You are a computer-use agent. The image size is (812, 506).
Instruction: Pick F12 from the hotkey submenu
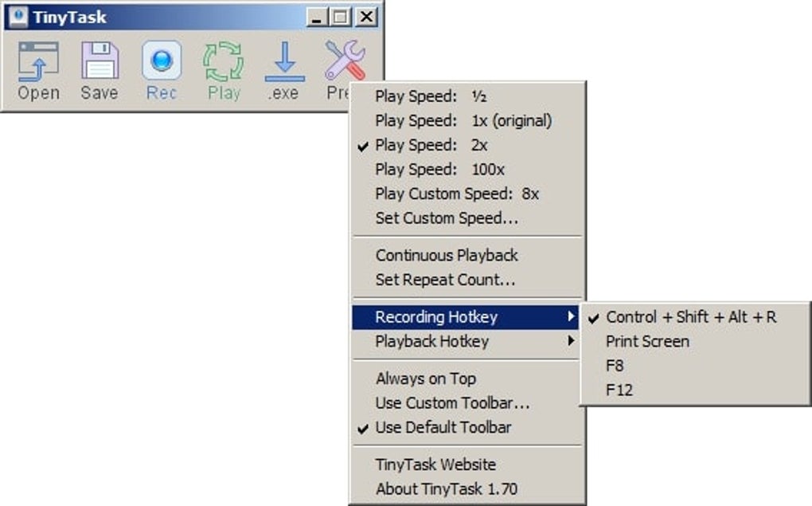click(619, 390)
